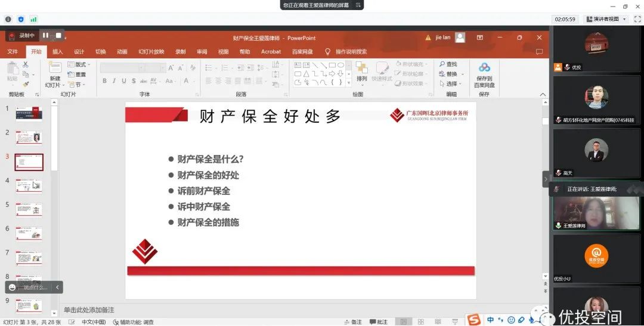Viewport: 644px width, 326px height.
Task: Switch to the Acrobat tab
Action: pyautogui.click(x=271, y=52)
